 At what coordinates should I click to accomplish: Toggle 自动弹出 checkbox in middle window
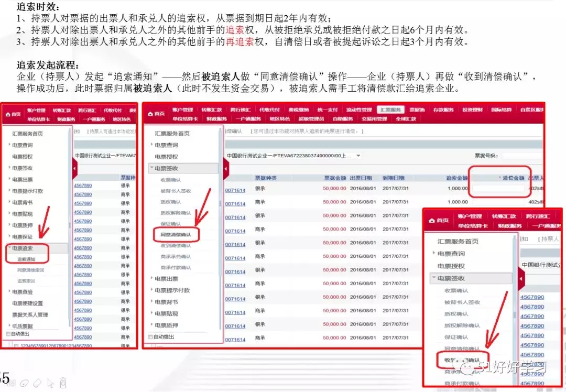(150, 337)
